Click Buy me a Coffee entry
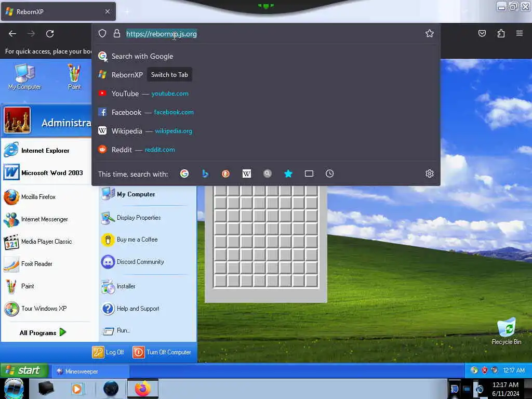Screen dimensions: 532x399 (x=148, y=240)
